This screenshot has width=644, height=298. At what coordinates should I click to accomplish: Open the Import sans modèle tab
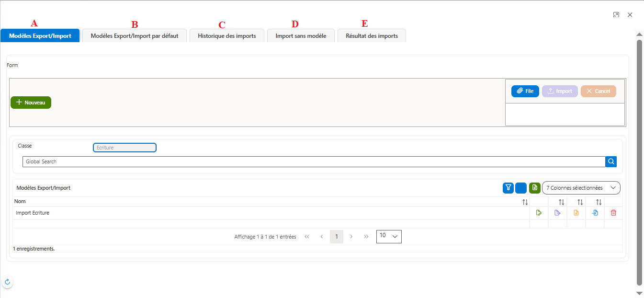[301, 36]
